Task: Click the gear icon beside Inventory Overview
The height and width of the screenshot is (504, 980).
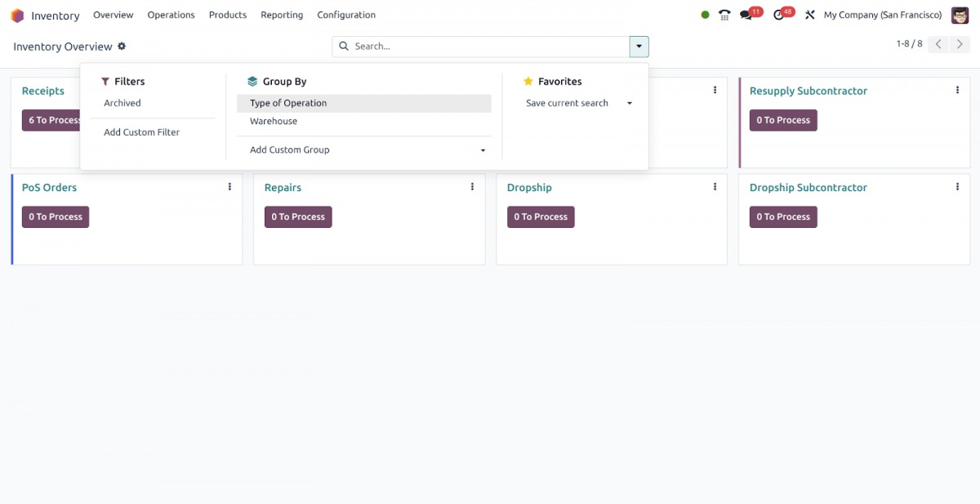Action: [121, 47]
